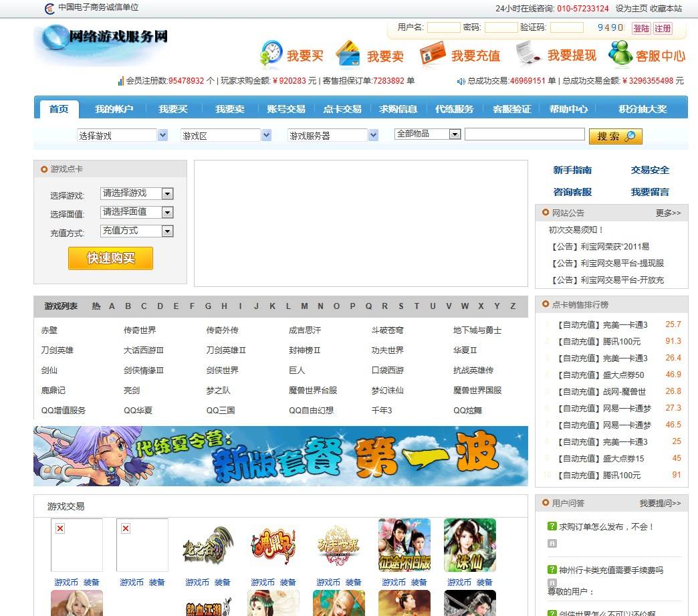Open the 积分抽大奖 menu tab

click(643, 109)
